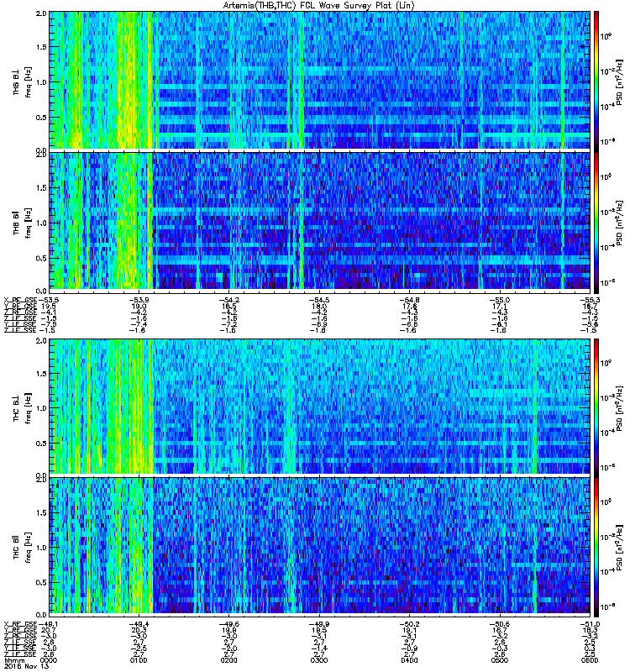Click the THC X_RE_GSE value "-50.2"

[409, 624]
